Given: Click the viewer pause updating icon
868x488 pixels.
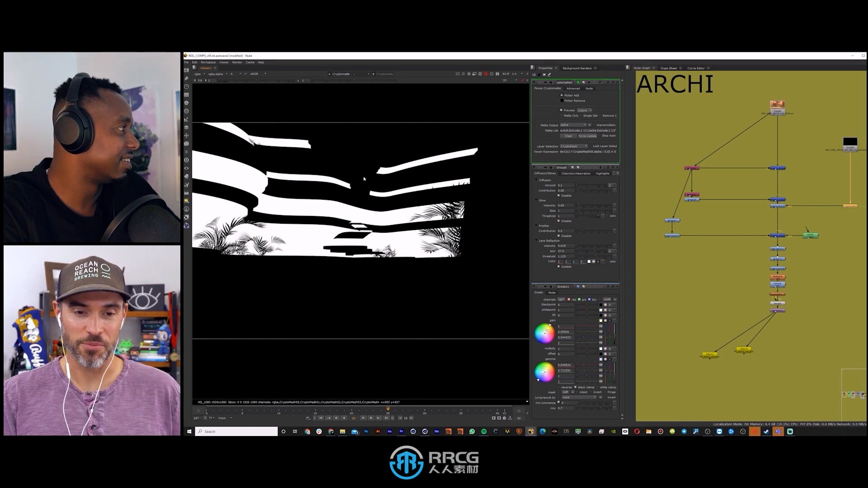Looking at the screenshot, I should point(498,74).
